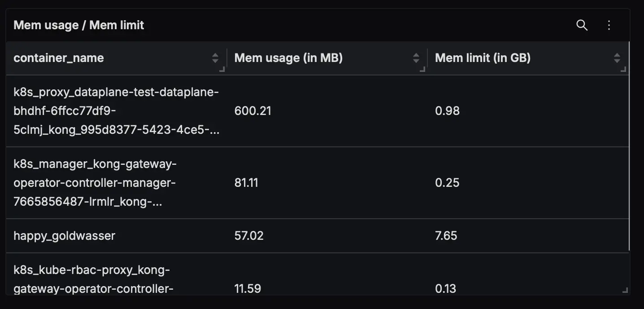Click the table's vertical scrollbar
The image size is (644, 309).
629,146
